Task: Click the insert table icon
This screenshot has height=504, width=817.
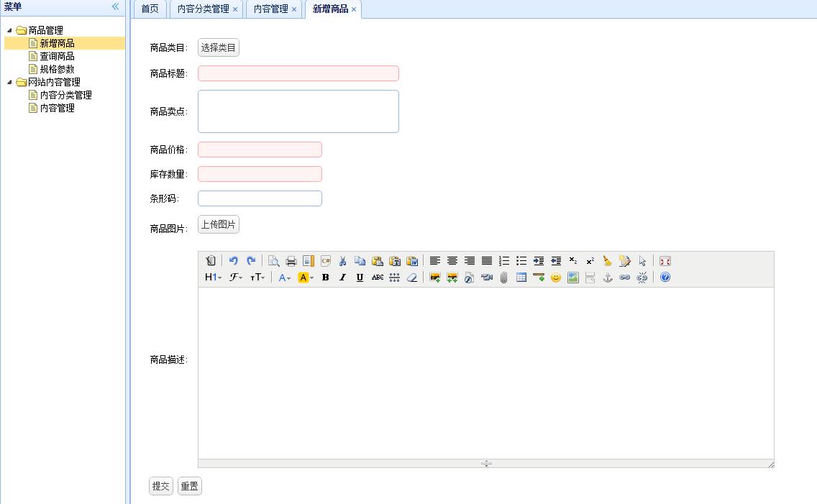Action: 521,278
